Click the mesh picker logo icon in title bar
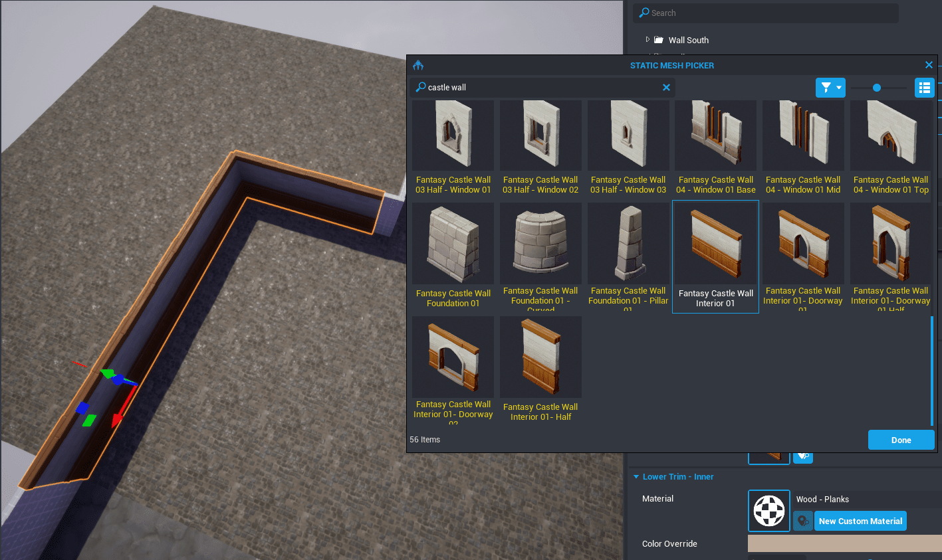This screenshot has width=942, height=560. (418, 65)
